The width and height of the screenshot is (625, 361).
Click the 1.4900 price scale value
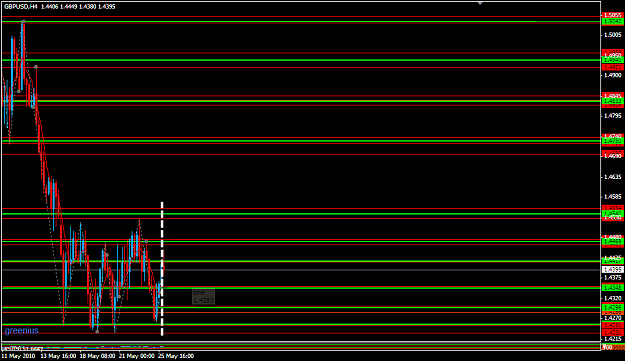[x=613, y=75]
